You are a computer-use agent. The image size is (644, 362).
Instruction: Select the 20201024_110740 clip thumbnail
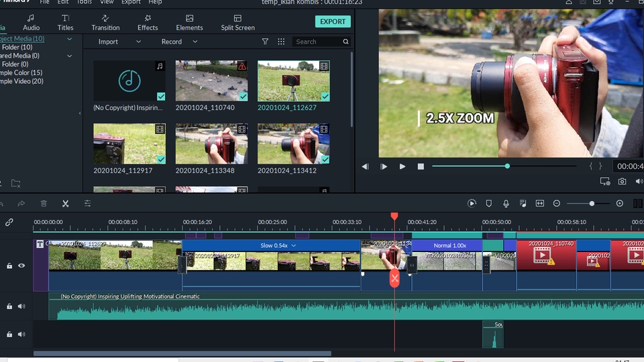[211, 81]
